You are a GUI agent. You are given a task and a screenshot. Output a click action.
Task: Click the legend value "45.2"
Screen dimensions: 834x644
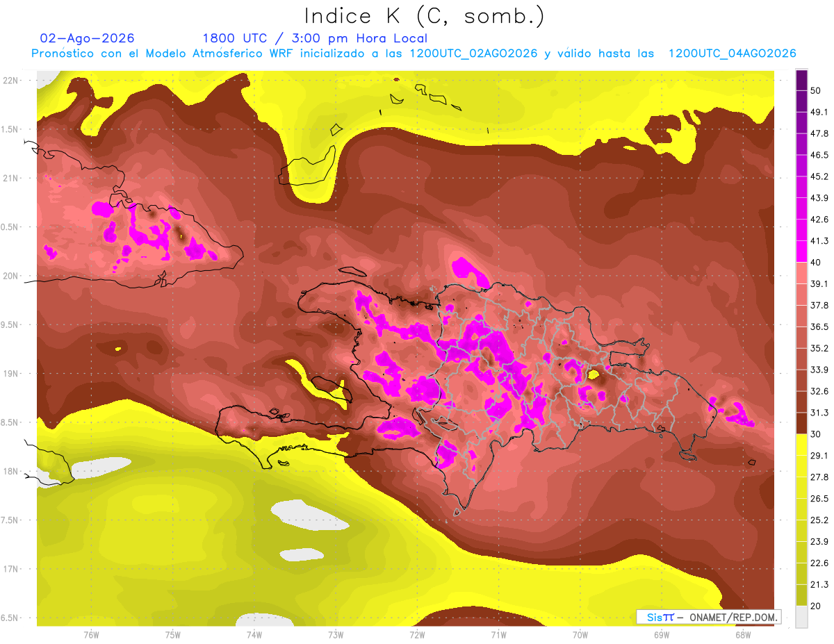pyautogui.click(x=820, y=176)
